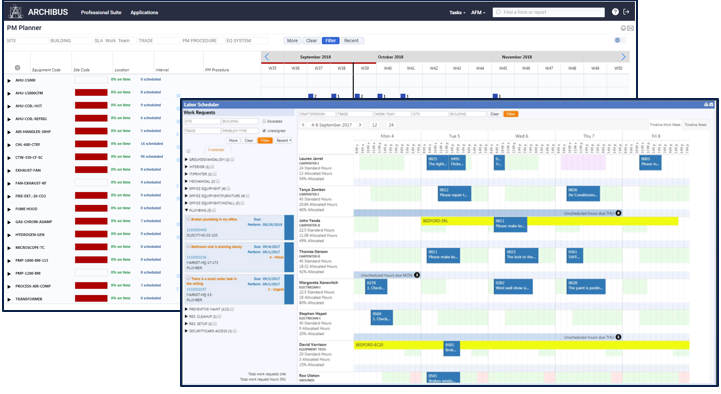Expand the CHL-600-CTRF equipment row
This screenshot has height=394, width=721.
pyautogui.click(x=9, y=145)
